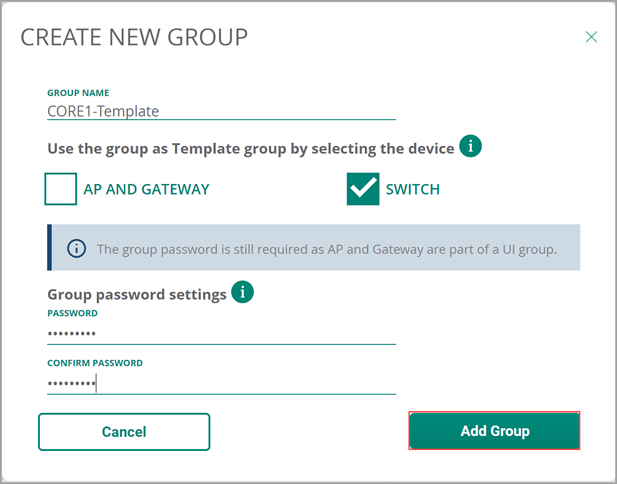617x484 pixels.
Task: Close the Create New Group dialog
Action: [591, 37]
